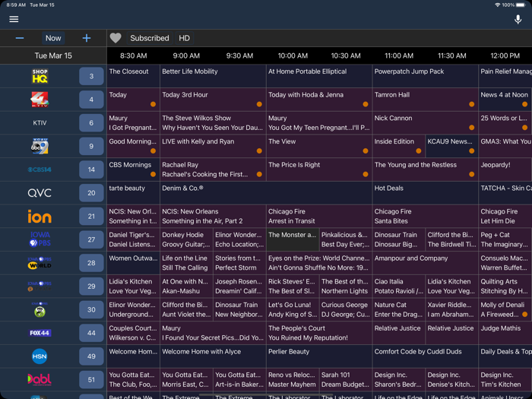Select the FOX44 channel logo
Viewport: 532px width, 399px height.
40,333
